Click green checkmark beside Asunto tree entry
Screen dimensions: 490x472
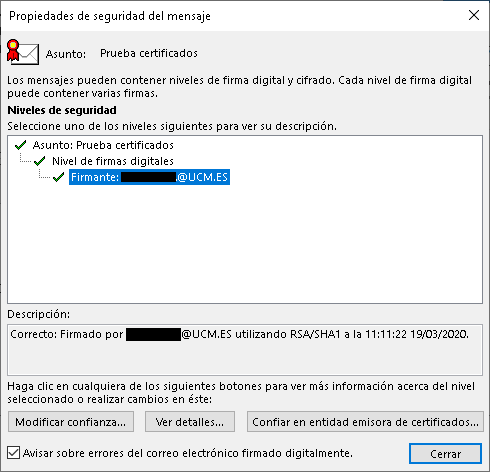[21, 145]
